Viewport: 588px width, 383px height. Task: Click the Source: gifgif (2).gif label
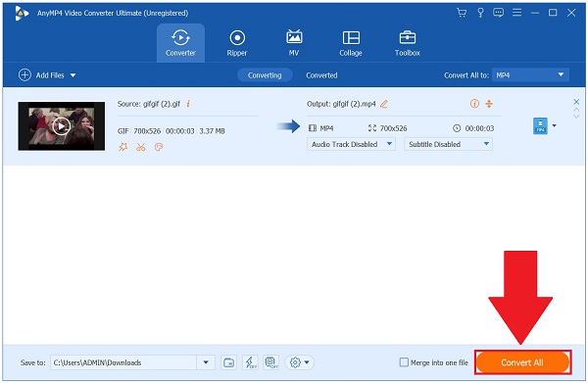pos(149,104)
